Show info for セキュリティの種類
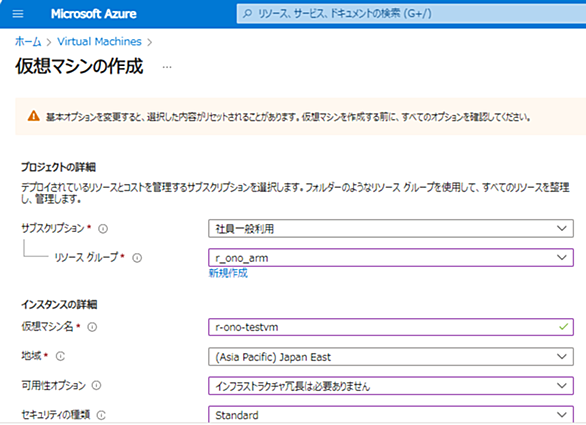The height and width of the screenshot is (425, 586). (x=101, y=415)
